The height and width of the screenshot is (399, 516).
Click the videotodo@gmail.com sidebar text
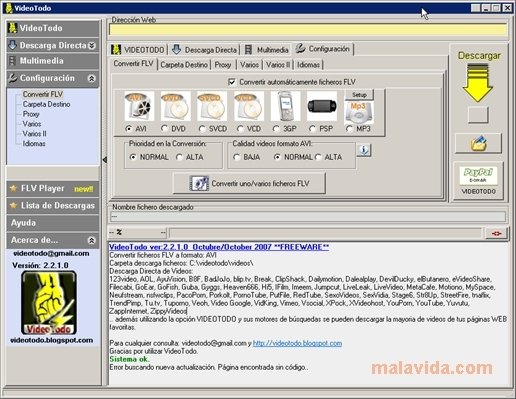51,253
